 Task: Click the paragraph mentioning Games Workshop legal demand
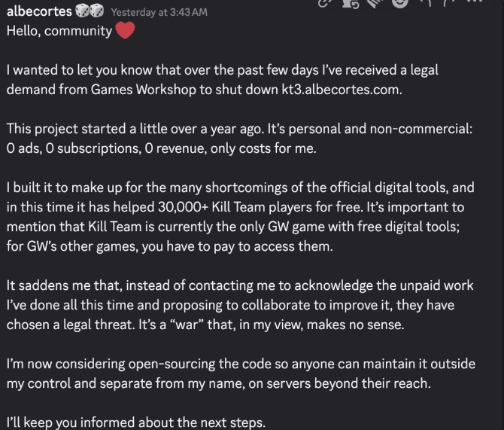click(223, 80)
